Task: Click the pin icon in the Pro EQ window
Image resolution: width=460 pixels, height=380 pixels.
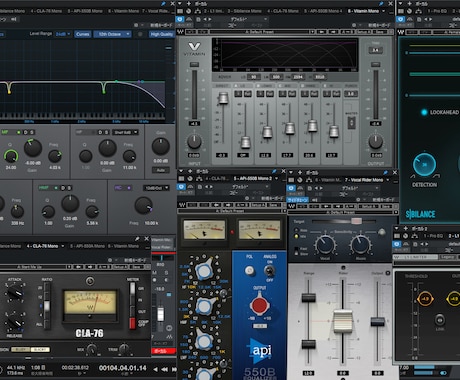Action: click(x=163, y=4)
